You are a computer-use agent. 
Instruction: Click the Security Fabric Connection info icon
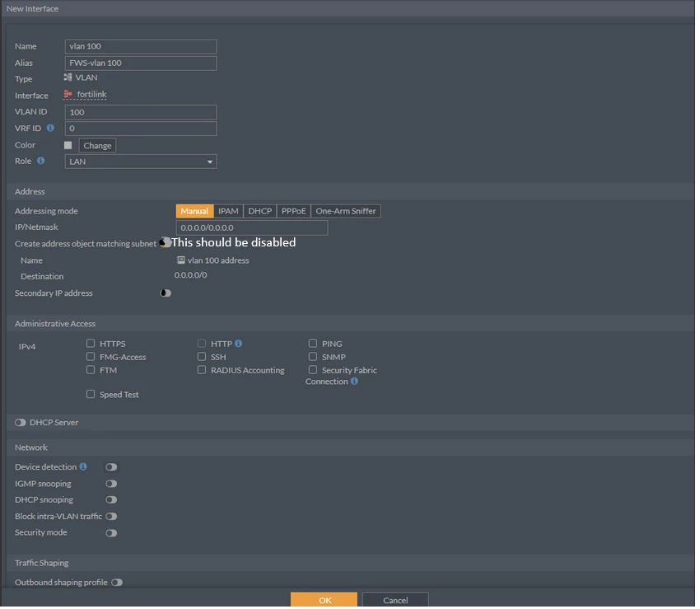click(354, 382)
